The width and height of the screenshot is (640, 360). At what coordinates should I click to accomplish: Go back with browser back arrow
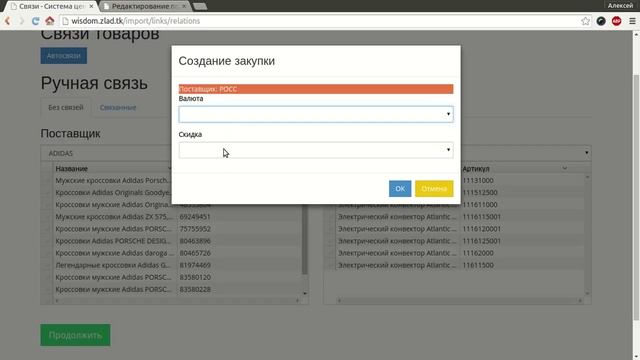coord(7,21)
